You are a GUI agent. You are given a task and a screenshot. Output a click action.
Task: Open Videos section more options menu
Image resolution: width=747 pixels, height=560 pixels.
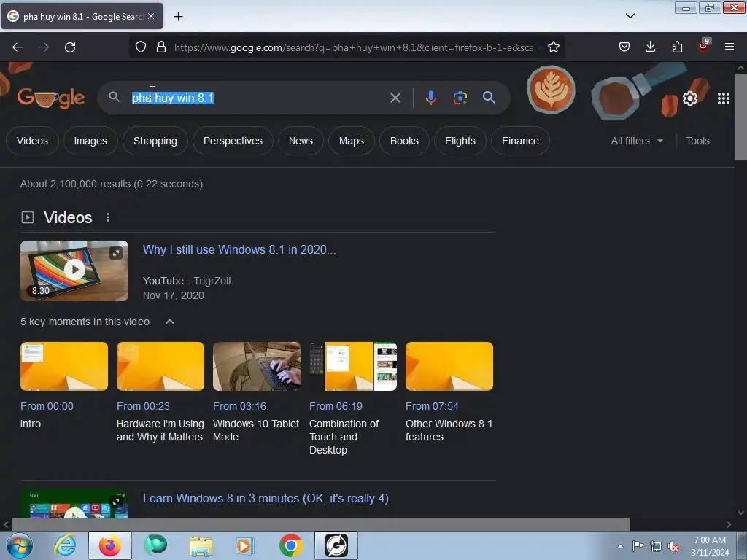(x=108, y=217)
